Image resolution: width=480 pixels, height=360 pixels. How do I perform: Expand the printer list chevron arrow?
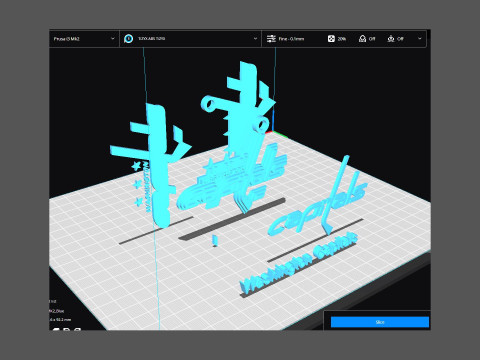click(x=113, y=39)
